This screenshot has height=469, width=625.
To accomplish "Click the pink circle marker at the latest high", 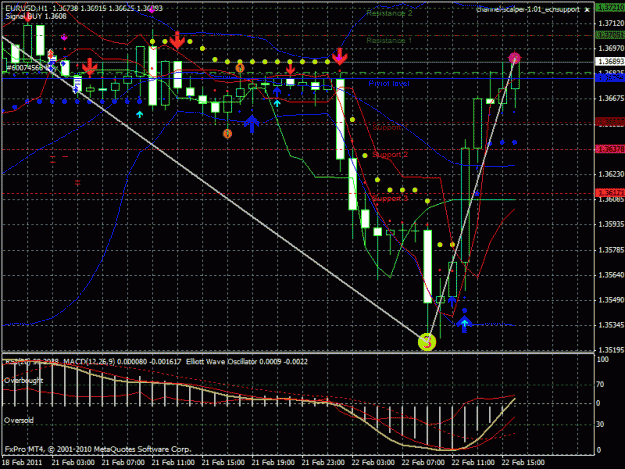I will (x=514, y=59).
